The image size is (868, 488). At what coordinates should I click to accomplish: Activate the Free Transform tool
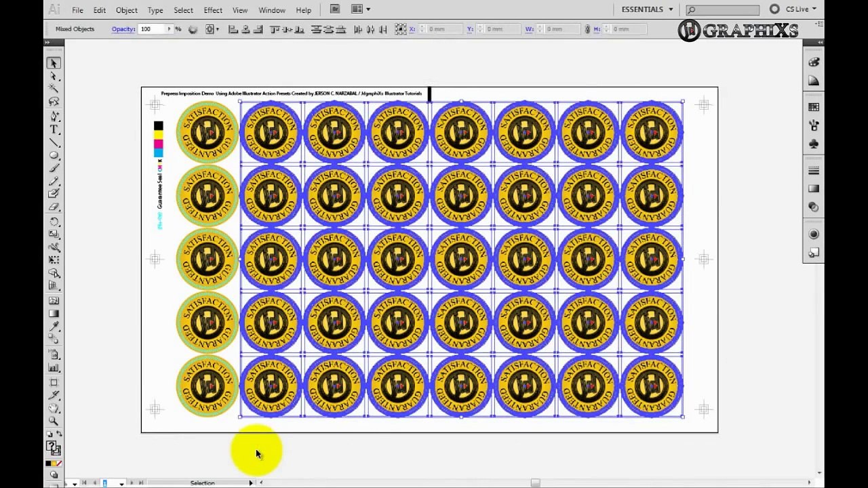click(x=54, y=260)
